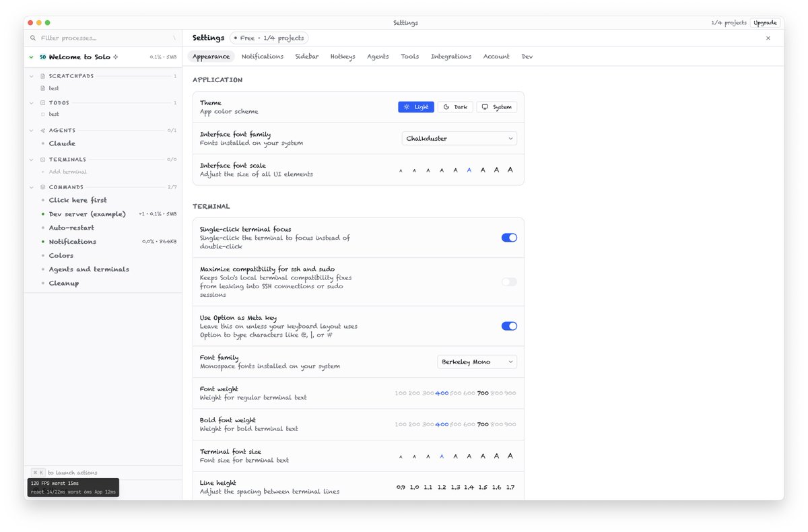The image size is (808, 532).
Task: Click the Agents section icon
Action: [x=43, y=130]
